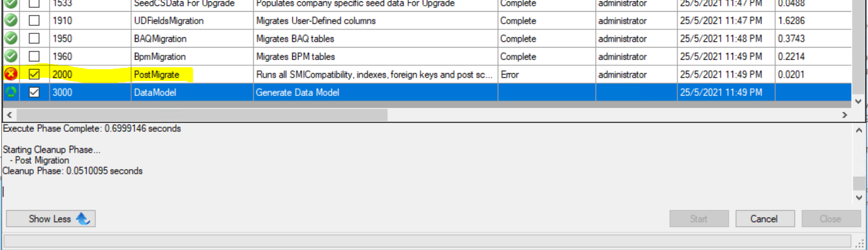Click the Cancel button
Image resolution: width=868 pixels, height=250 pixels.
(765, 219)
